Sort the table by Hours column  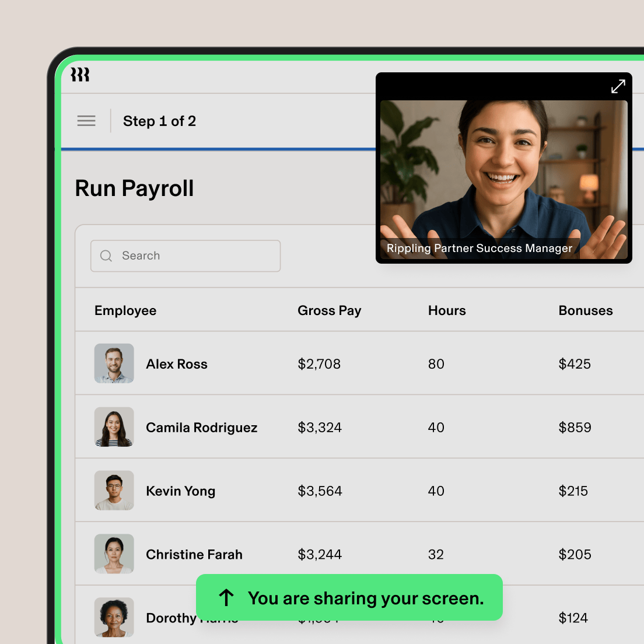pyautogui.click(x=447, y=310)
